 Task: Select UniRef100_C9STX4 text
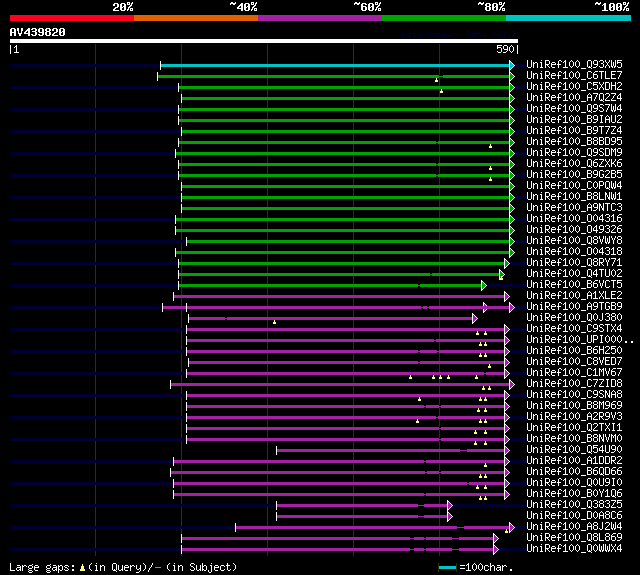(x=574, y=329)
